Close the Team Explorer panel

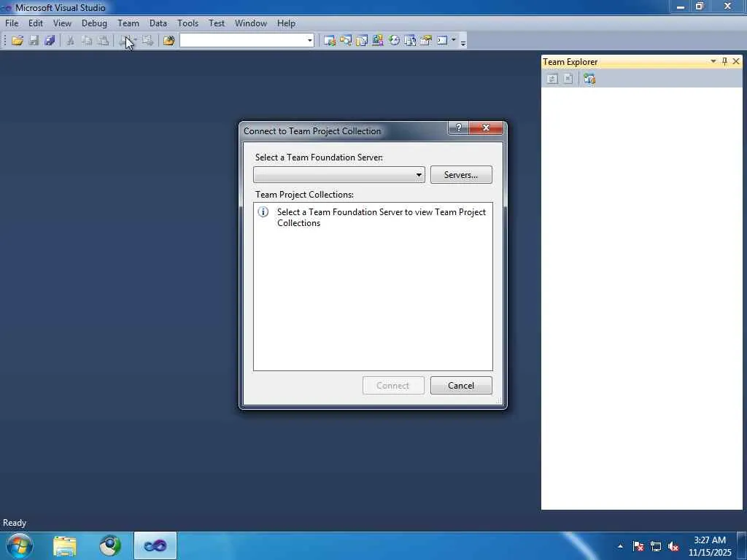(x=736, y=61)
